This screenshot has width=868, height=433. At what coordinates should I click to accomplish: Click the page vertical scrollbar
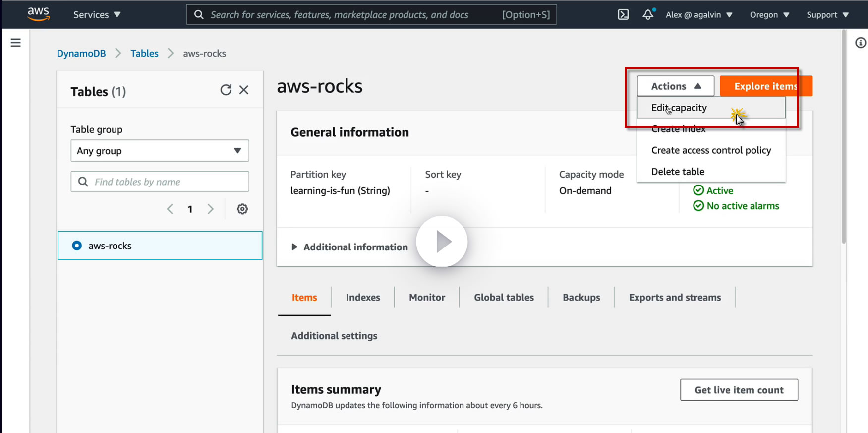(x=844, y=139)
